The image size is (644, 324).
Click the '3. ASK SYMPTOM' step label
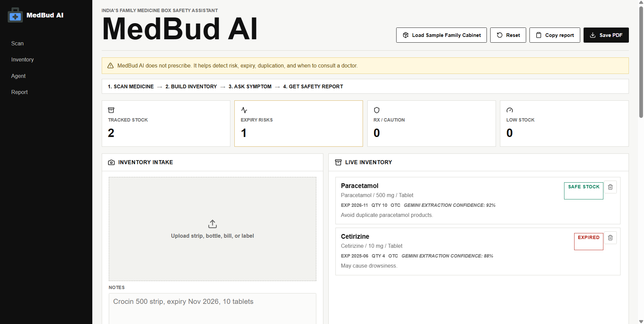tap(250, 87)
